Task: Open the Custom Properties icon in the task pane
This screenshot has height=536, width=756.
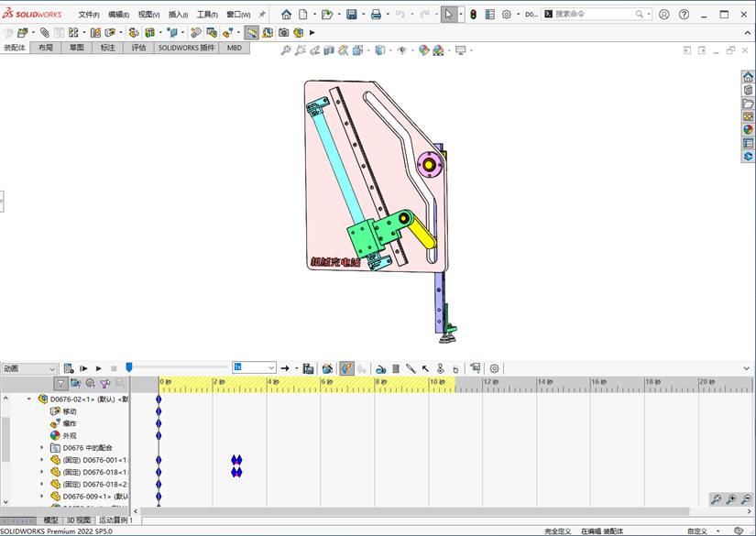Action: pos(749,143)
